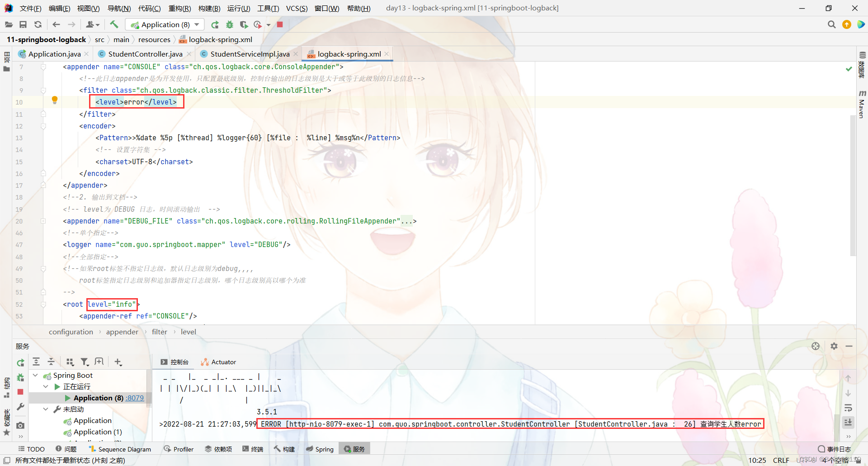
Task: Open the filter funnel in Services toolbar
Action: click(x=85, y=361)
